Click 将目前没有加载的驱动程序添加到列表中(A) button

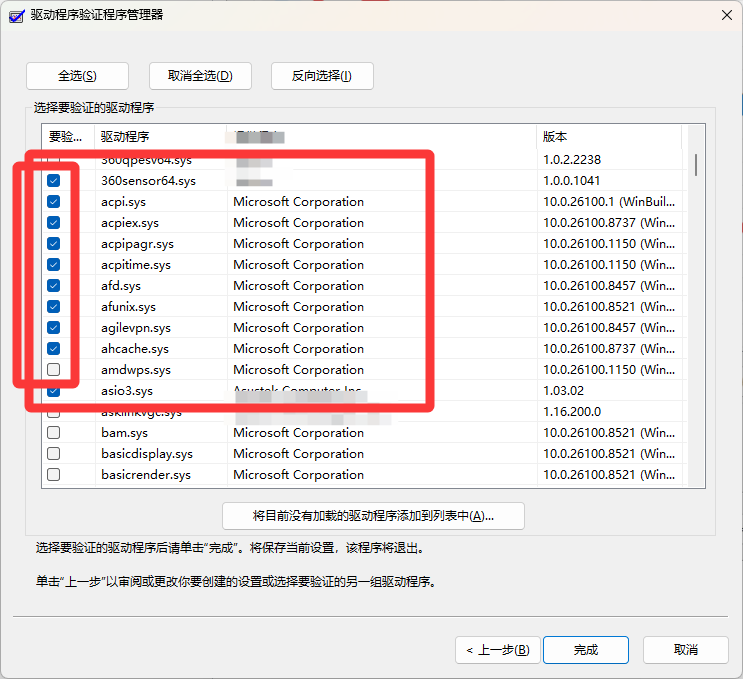(x=373, y=516)
